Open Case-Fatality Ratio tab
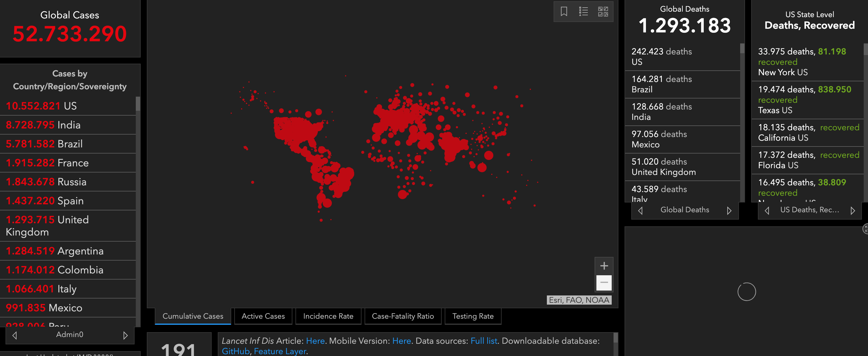This screenshot has height=356, width=868. pyautogui.click(x=403, y=316)
